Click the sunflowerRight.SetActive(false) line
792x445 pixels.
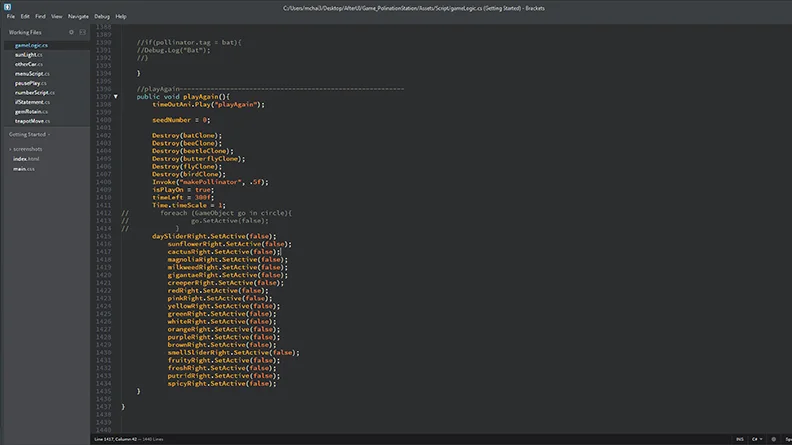click(x=230, y=244)
